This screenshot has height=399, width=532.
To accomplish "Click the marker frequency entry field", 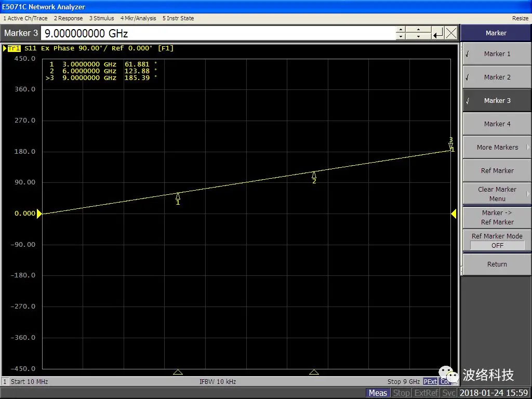I will (218, 33).
